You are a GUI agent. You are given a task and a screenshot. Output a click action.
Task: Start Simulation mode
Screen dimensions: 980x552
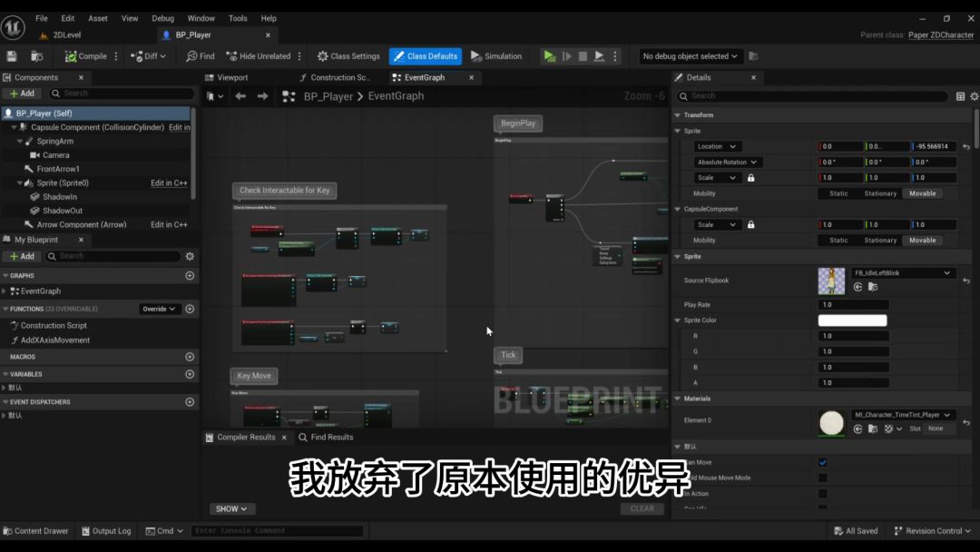tap(495, 56)
